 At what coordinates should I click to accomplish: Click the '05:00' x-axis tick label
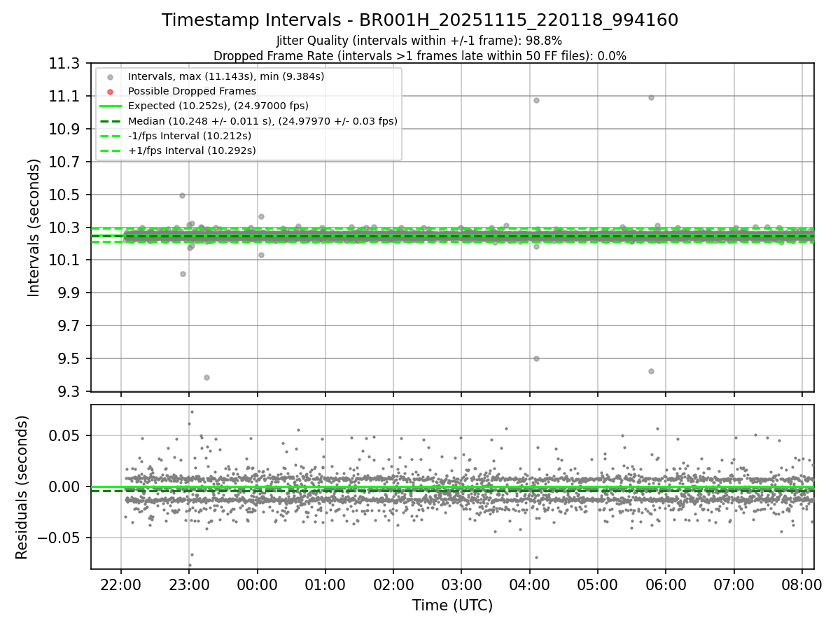597,584
